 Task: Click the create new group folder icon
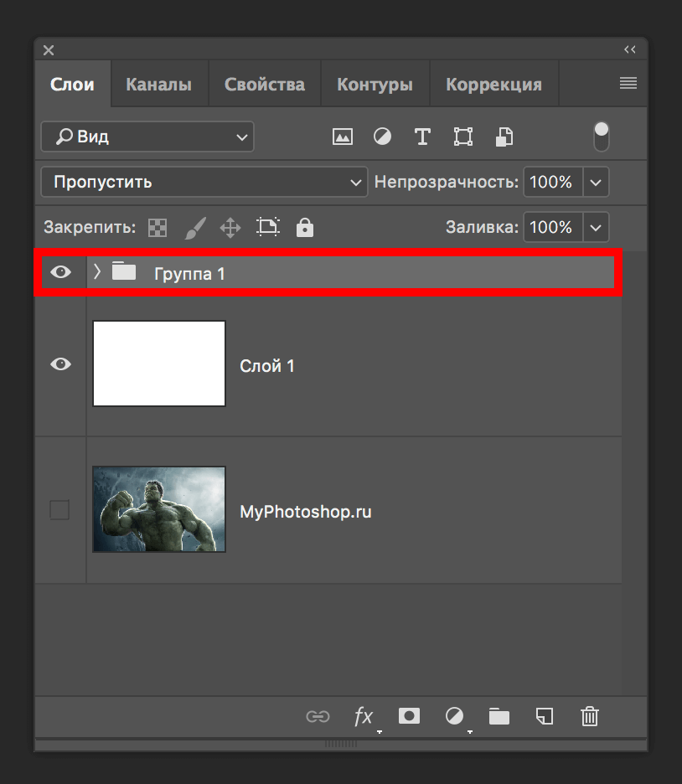click(499, 716)
